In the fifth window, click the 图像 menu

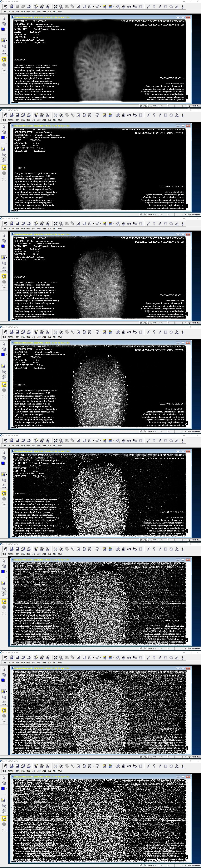click(x=23, y=446)
